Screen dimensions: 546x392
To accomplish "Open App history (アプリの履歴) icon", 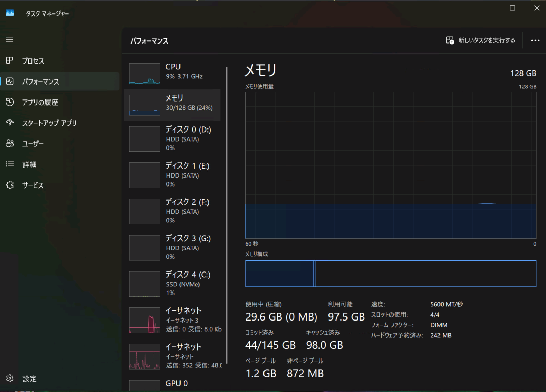I will pyautogui.click(x=10, y=102).
